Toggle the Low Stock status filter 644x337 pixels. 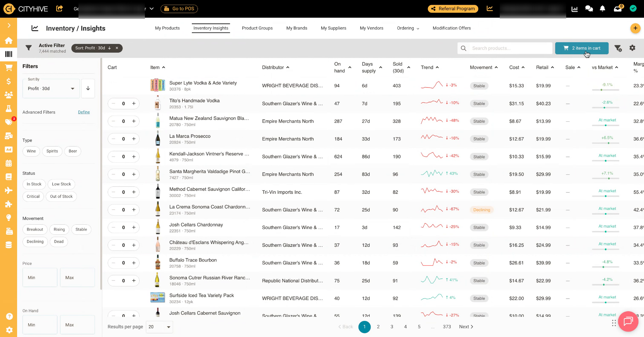(61, 184)
